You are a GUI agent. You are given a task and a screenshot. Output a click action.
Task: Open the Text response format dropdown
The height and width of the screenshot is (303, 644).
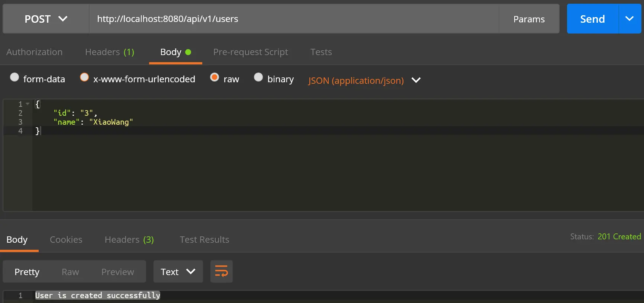click(178, 271)
